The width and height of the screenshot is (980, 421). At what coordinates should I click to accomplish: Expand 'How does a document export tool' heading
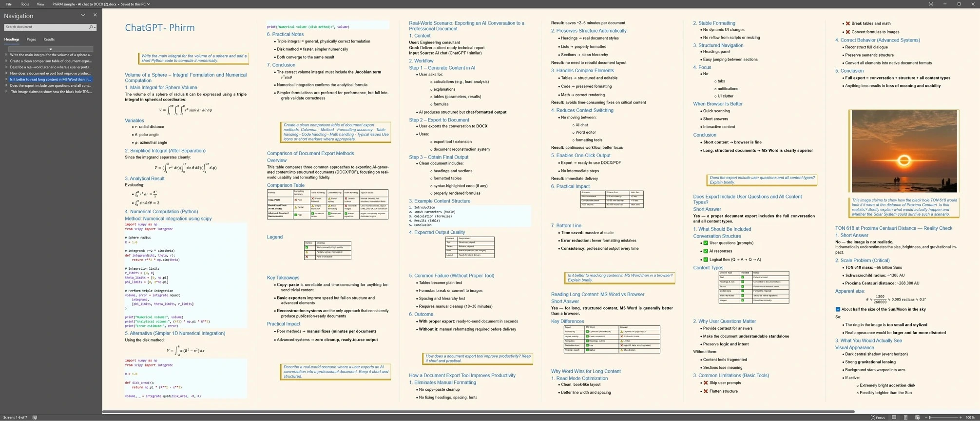[x=6, y=73]
